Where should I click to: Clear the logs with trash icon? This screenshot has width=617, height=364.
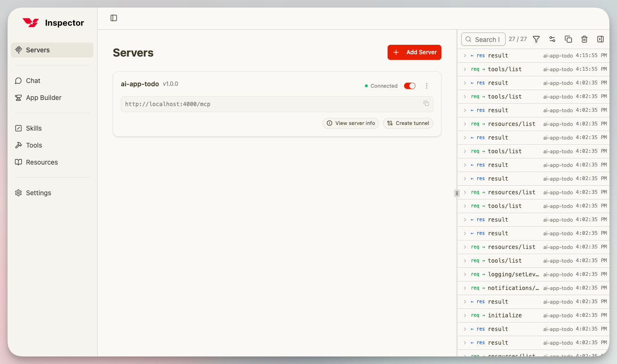pyautogui.click(x=584, y=39)
